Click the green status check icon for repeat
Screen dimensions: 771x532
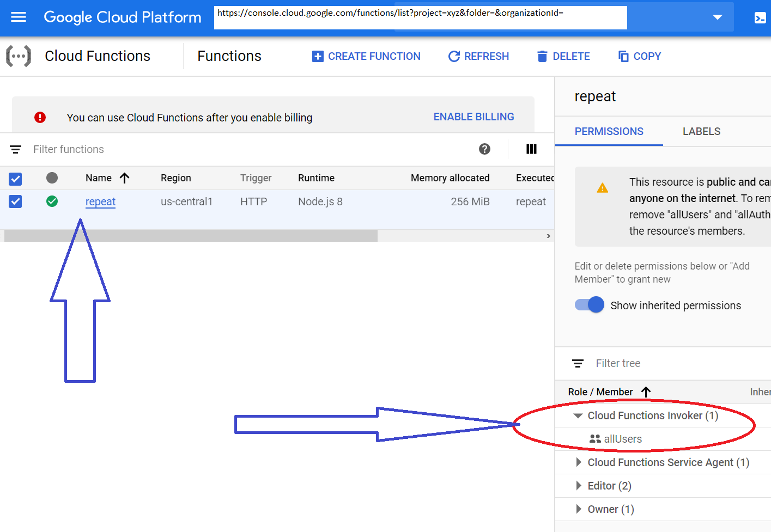tap(52, 201)
